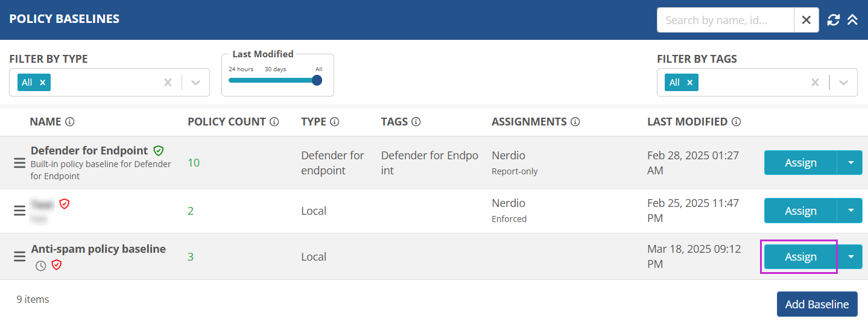Click red shield icon under Anti-spam policy baseline
The image size is (868, 327).
tap(57, 265)
